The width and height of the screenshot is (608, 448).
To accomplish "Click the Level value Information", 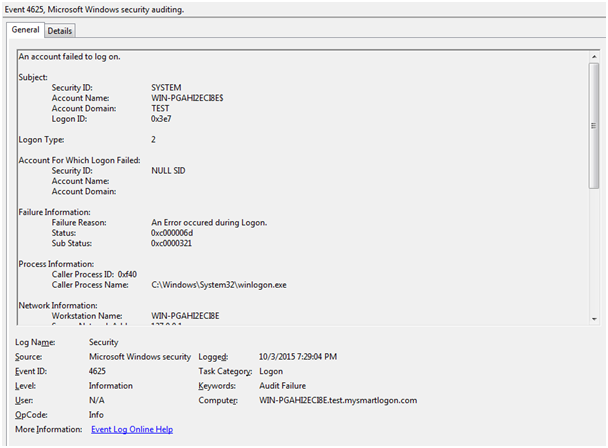I will click(x=111, y=386).
